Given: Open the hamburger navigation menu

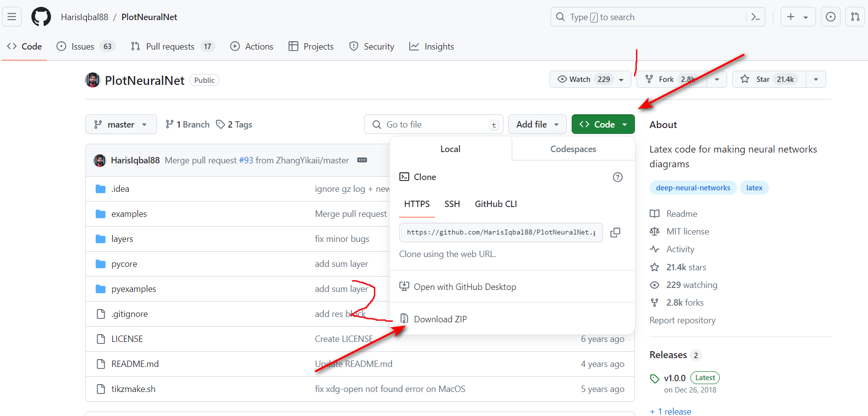Looking at the screenshot, I should (x=12, y=17).
